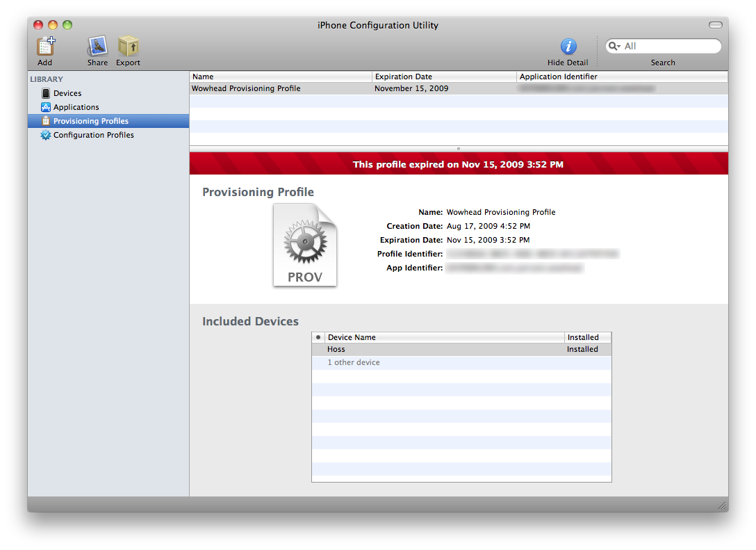Open Configuration Profiles in the sidebar
The height and width of the screenshot is (550, 756).
(x=93, y=135)
